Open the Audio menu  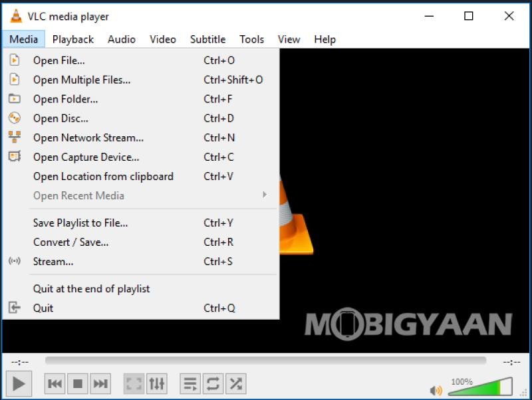(x=122, y=39)
